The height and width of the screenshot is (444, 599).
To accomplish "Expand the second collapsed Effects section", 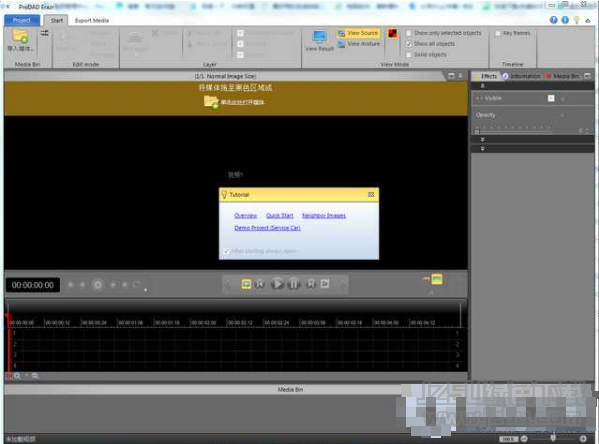I will pyautogui.click(x=482, y=149).
